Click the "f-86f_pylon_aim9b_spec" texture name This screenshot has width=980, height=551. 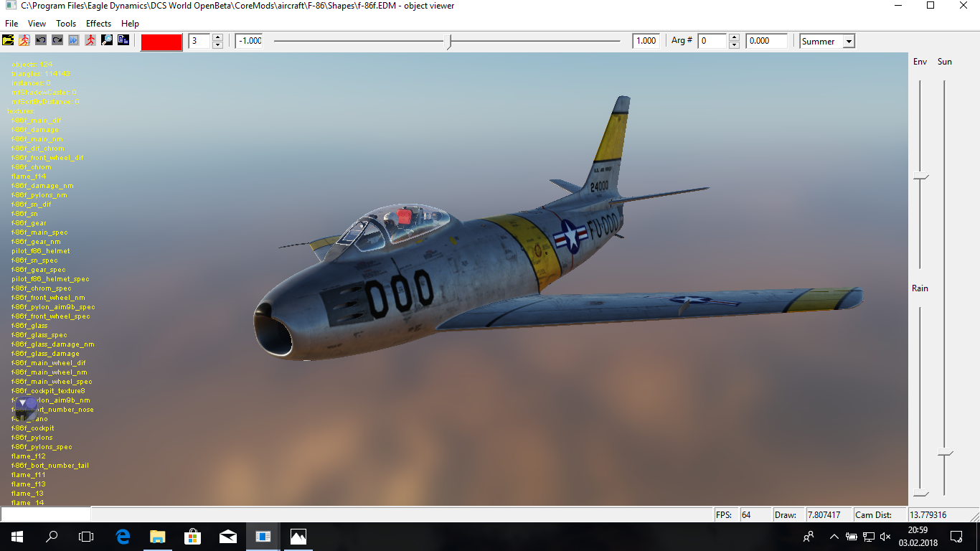tap(53, 307)
